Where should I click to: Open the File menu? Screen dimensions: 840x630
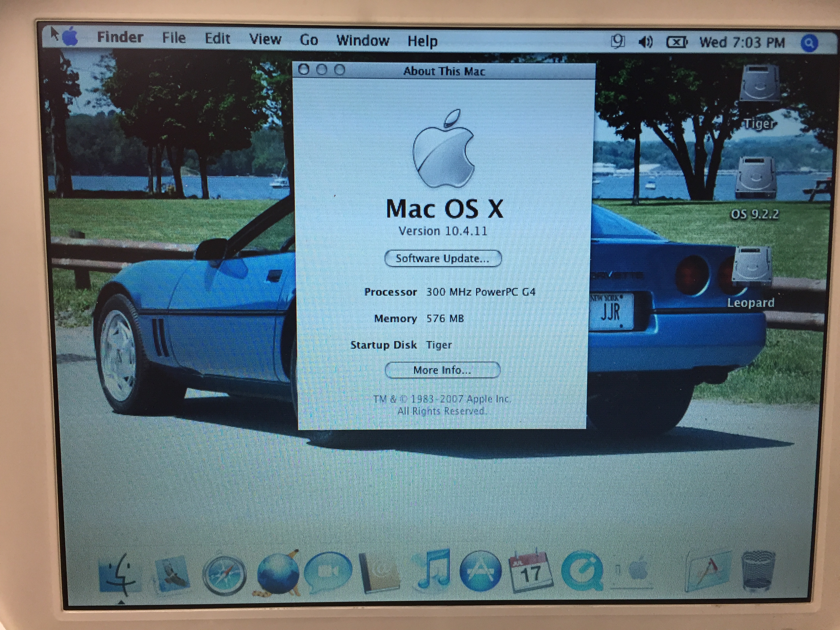(x=174, y=38)
